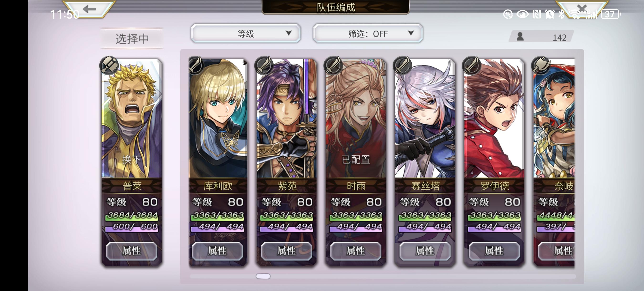644x291 pixels.
Task: Tap the sword class icon on 库利欧
Action: point(195,66)
